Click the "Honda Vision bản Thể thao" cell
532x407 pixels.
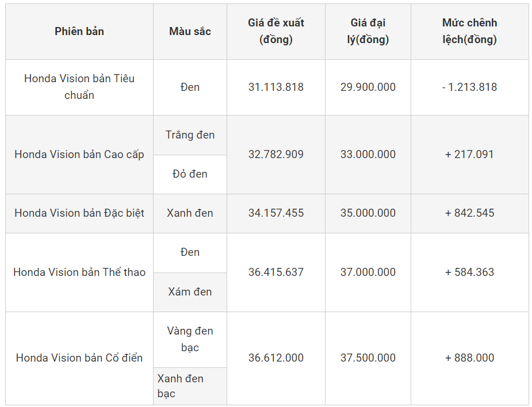(79, 272)
